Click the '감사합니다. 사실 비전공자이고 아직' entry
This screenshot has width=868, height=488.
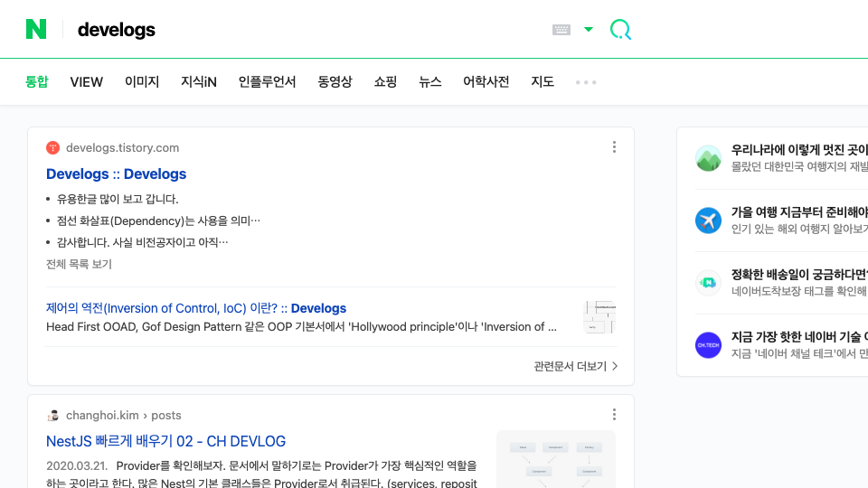point(142,242)
